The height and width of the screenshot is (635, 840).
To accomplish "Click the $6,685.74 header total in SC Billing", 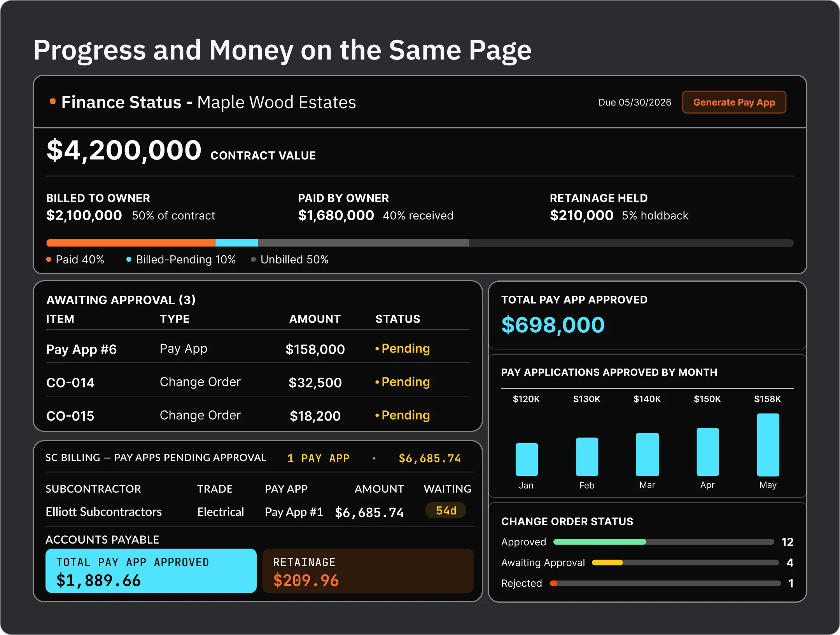I will point(430,458).
